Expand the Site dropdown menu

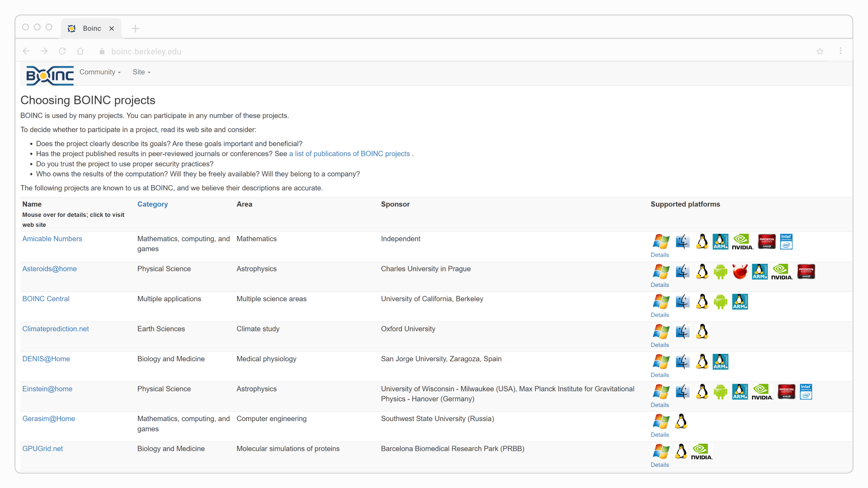coord(141,72)
